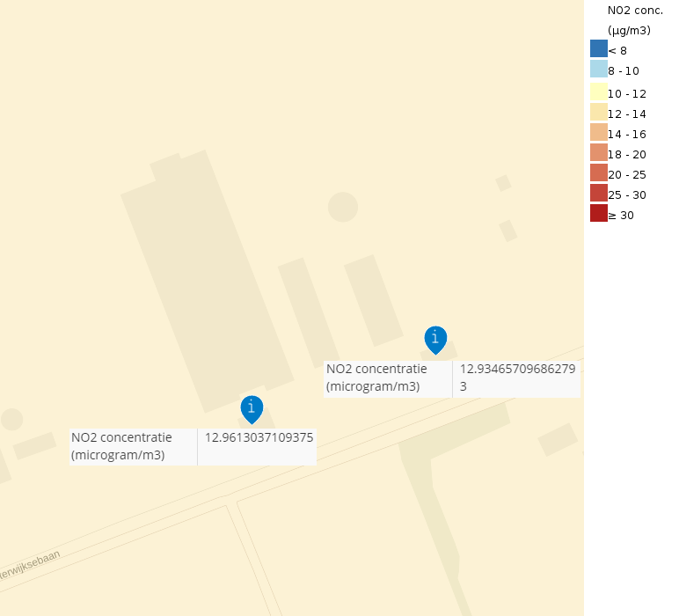Select the '14 - 16' legend color swatch
The height and width of the screenshot is (616, 679).
598,132
